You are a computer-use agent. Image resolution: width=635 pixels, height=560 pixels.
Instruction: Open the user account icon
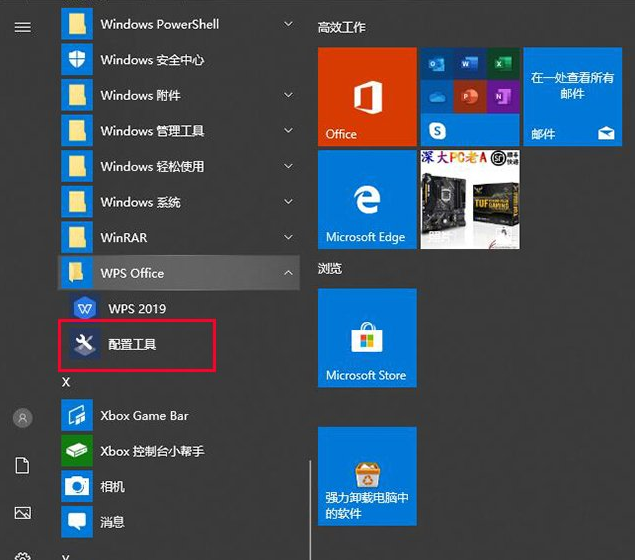click(22, 418)
